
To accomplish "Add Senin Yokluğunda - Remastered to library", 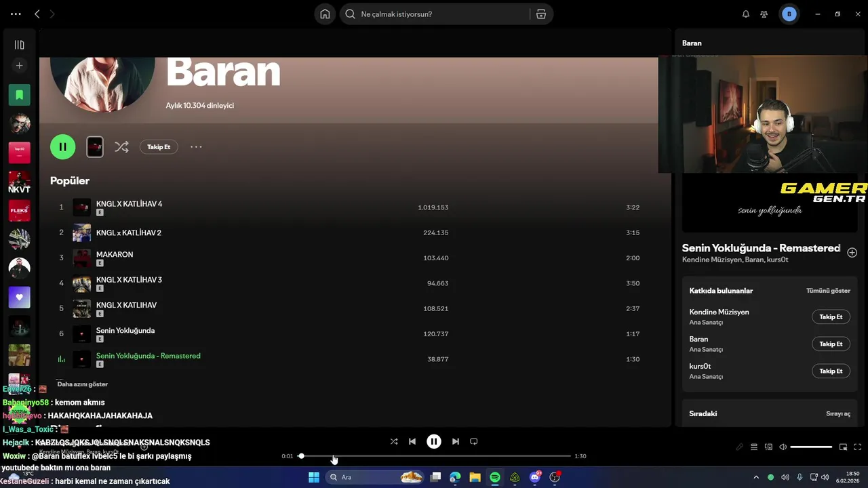I will (x=852, y=252).
